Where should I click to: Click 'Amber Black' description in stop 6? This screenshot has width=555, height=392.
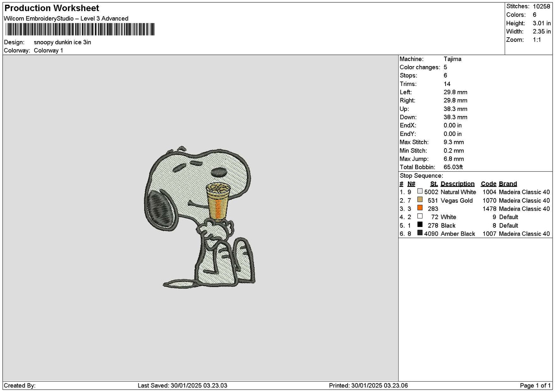coord(458,234)
